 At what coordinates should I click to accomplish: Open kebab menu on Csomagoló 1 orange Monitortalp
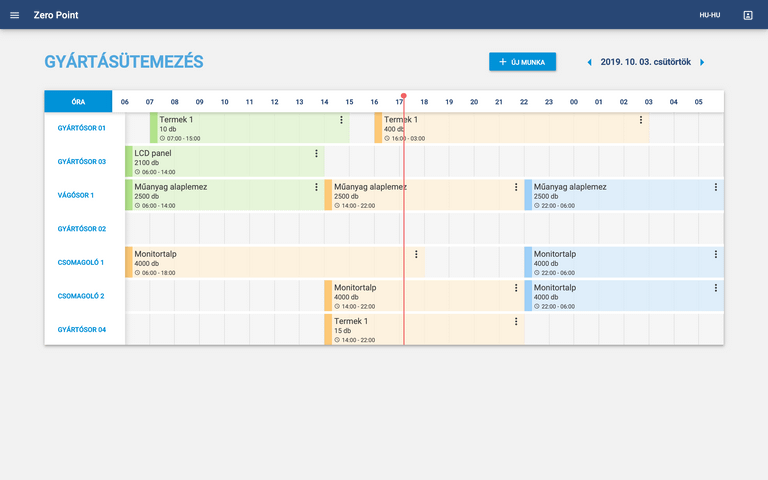pyautogui.click(x=416, y=254)
